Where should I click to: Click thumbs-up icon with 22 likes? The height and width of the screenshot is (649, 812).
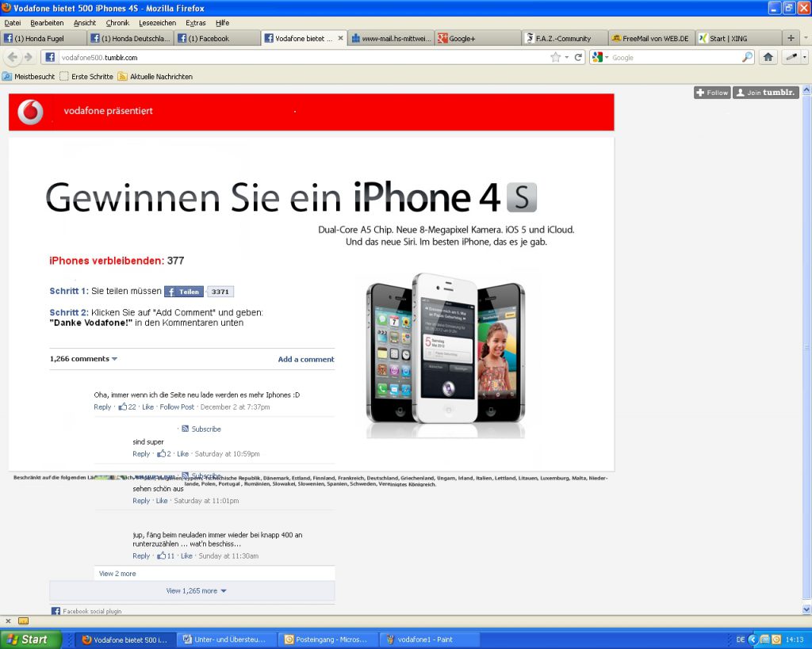tap(123, 407)
